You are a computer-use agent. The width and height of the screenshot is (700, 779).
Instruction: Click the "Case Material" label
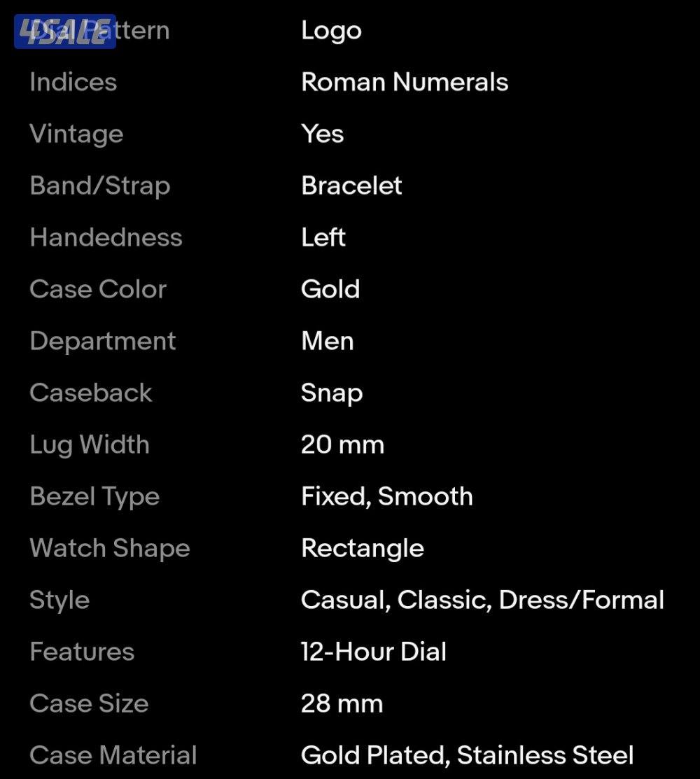click(x=113, y=755)
